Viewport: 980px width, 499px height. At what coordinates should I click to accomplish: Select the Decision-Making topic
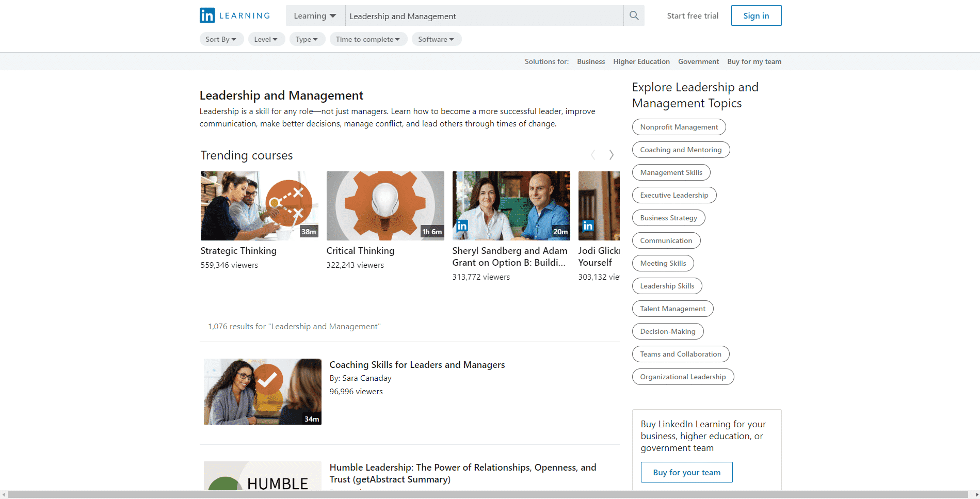[x=668, y=331]
